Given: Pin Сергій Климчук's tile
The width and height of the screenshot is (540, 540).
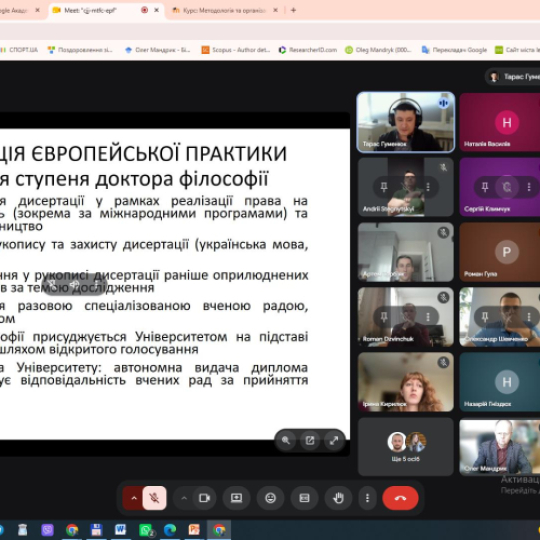Looking at the screenshot, I should pyautogui.click(x=485, y=187).
